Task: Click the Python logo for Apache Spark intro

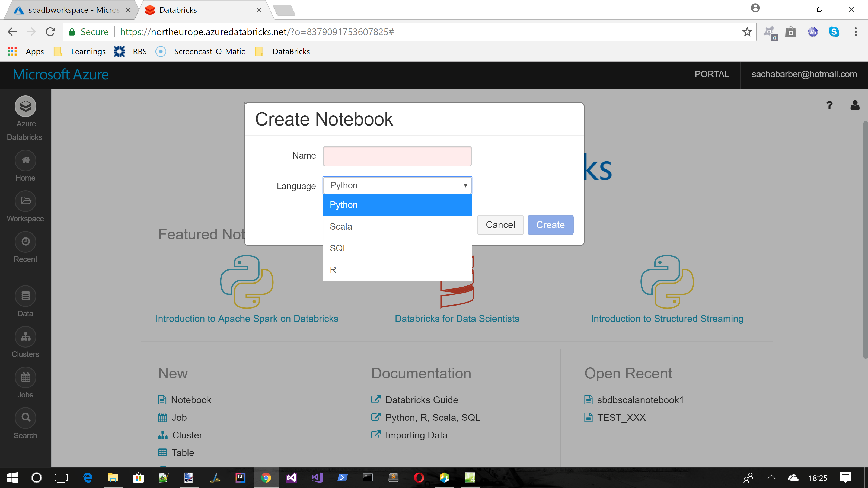Action: (x=247, y=282)
